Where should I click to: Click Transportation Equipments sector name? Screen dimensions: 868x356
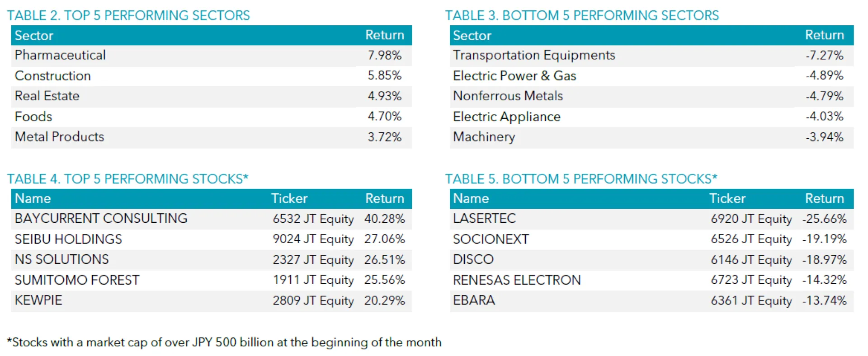(534, 55)
